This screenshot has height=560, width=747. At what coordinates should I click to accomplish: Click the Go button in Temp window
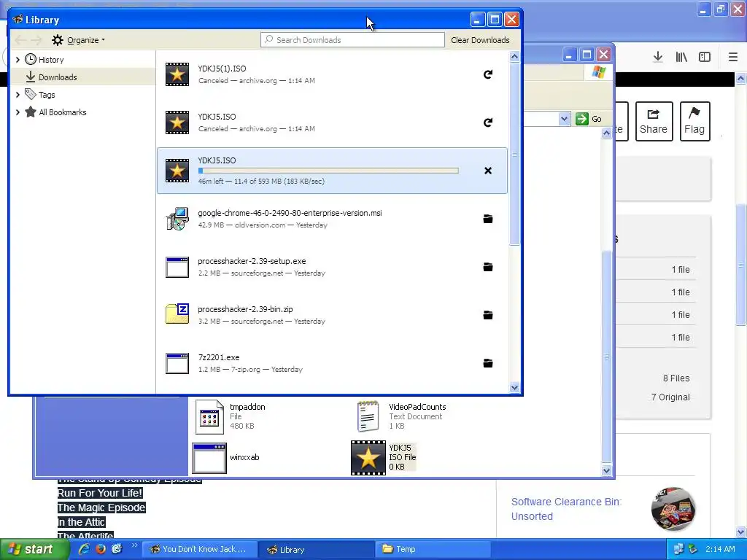coord(589,119)
